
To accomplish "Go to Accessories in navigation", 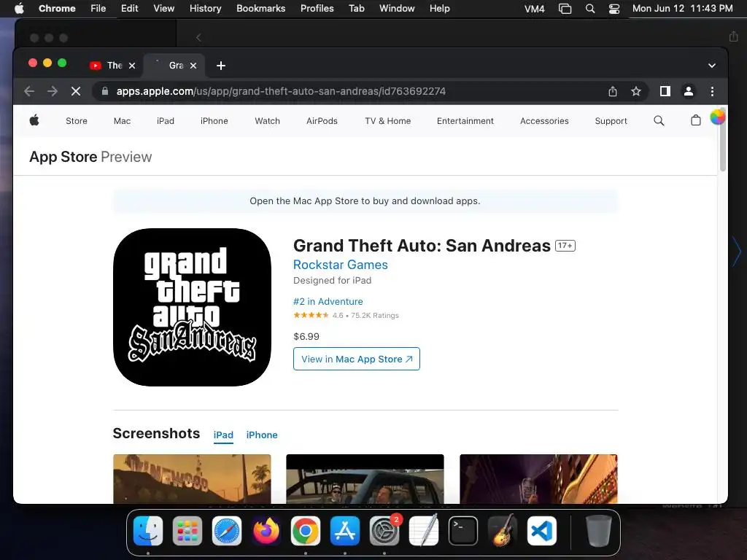I will 544,121.
